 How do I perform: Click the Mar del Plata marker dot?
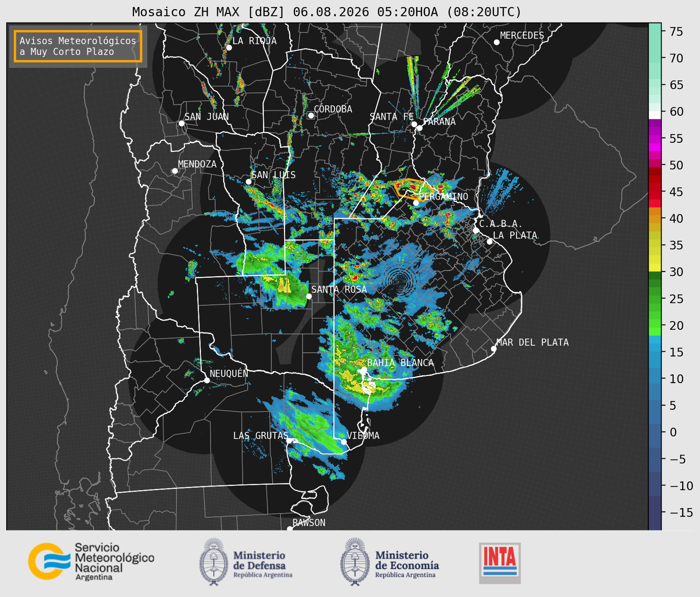pyautogui.click(x=493, y=349)
